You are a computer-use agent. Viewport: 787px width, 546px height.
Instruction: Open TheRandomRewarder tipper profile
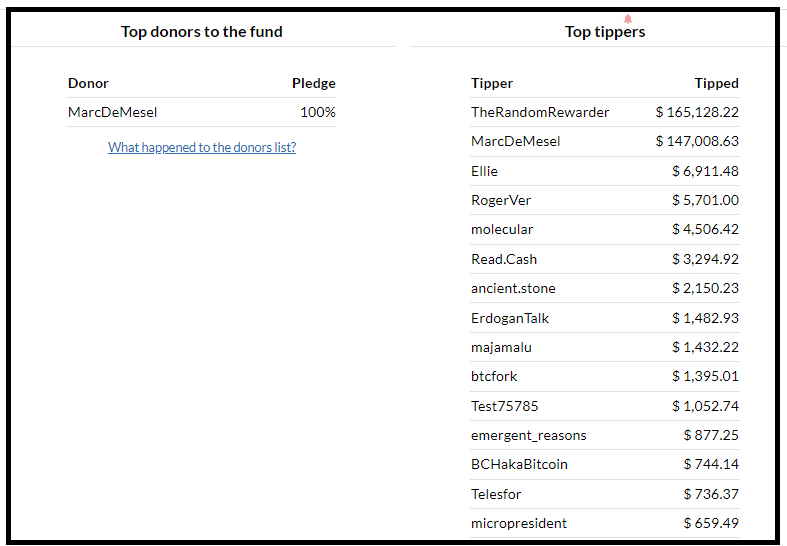[x=540, y=112]
